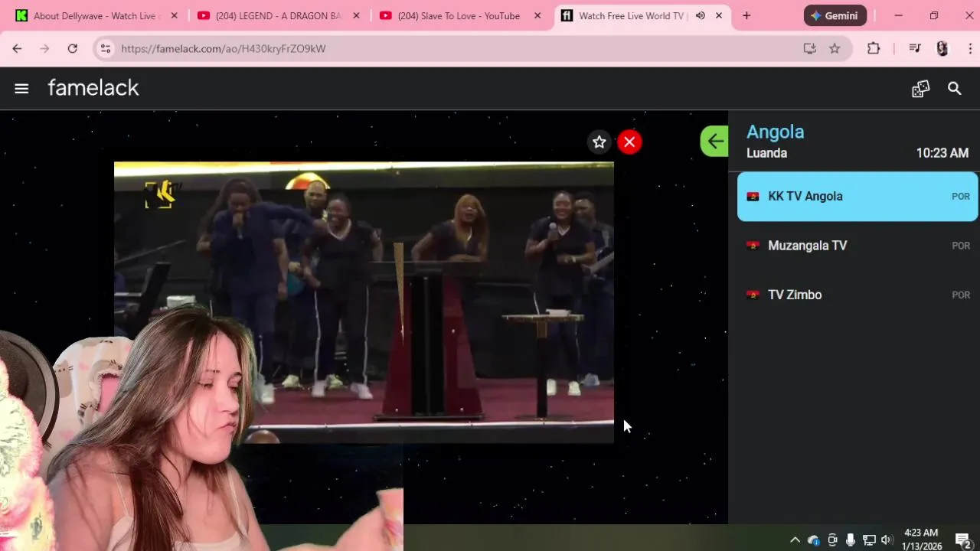Open microphone tray icon
The width and height of the screenshot is (980, 551).
tap(850, 540)
